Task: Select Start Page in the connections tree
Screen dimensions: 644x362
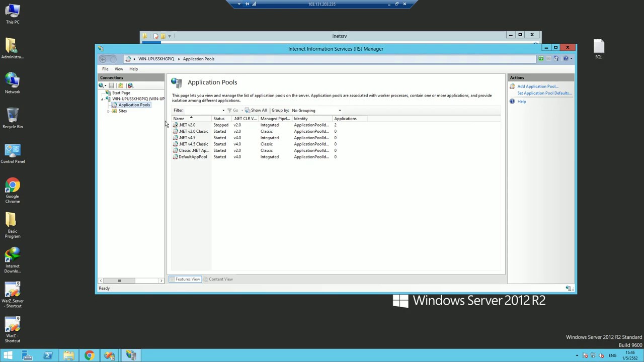Action: [121, 93]
